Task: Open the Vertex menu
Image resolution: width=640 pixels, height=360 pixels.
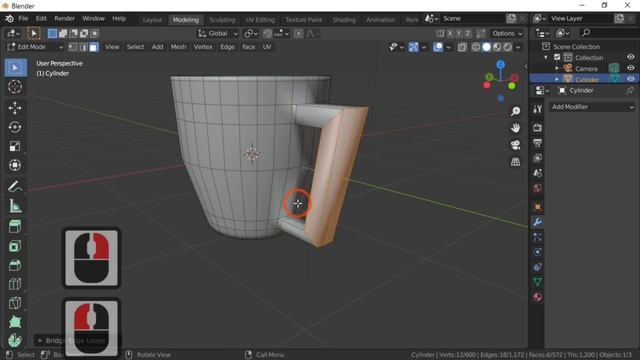Action: tap(203, 47)
